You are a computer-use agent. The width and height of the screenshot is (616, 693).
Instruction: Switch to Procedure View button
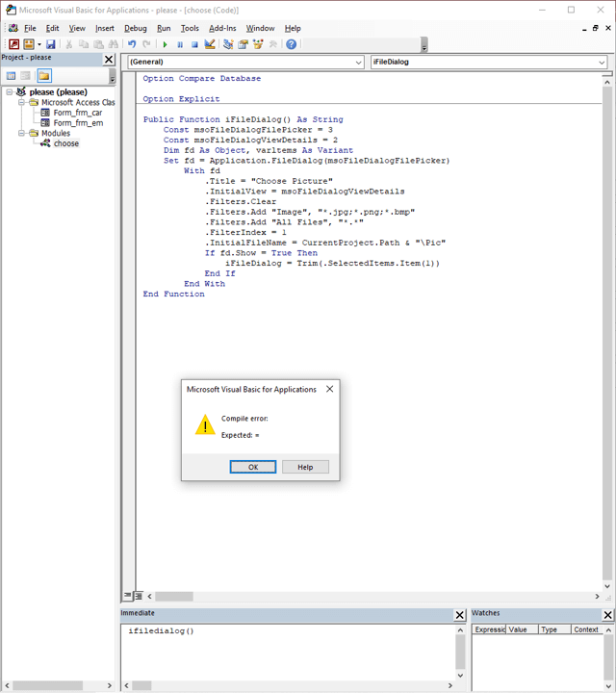coord(127,596)
